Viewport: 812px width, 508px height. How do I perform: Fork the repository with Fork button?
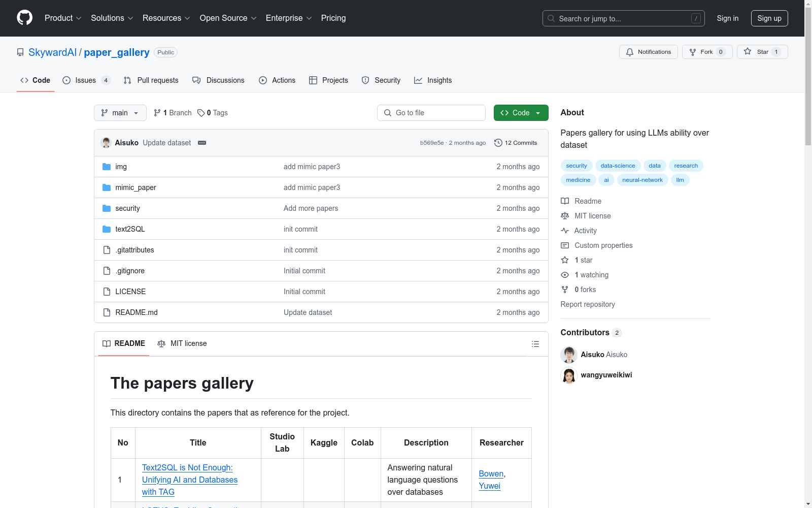click(707, 52)
